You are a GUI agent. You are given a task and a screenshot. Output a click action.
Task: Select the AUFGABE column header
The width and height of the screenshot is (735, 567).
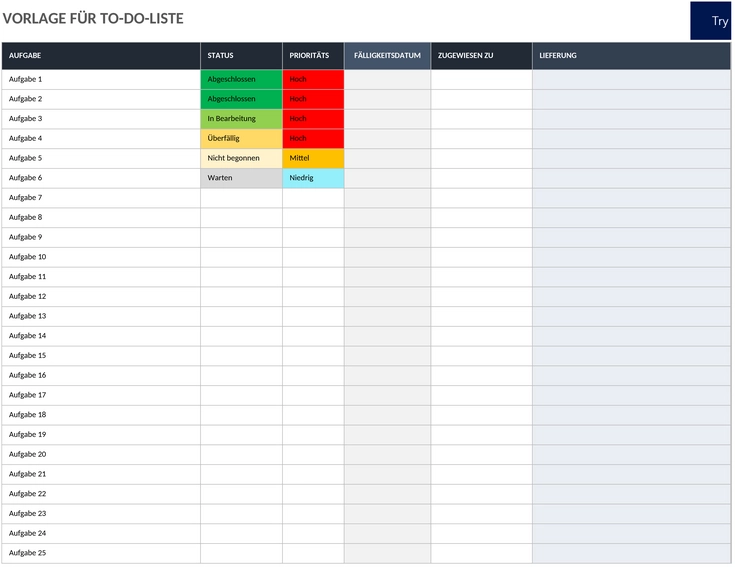(101, 56)
